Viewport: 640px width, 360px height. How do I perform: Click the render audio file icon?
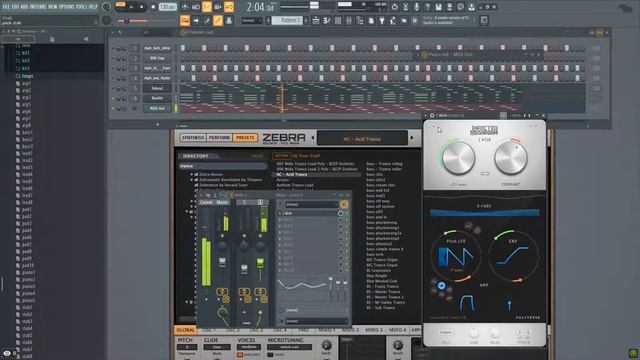449,7
